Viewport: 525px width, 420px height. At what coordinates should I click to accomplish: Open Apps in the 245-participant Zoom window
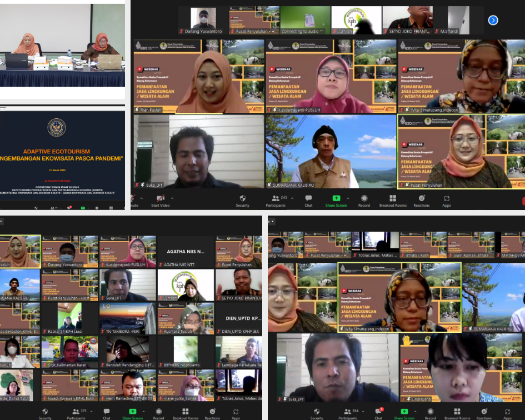pos(447,201)
